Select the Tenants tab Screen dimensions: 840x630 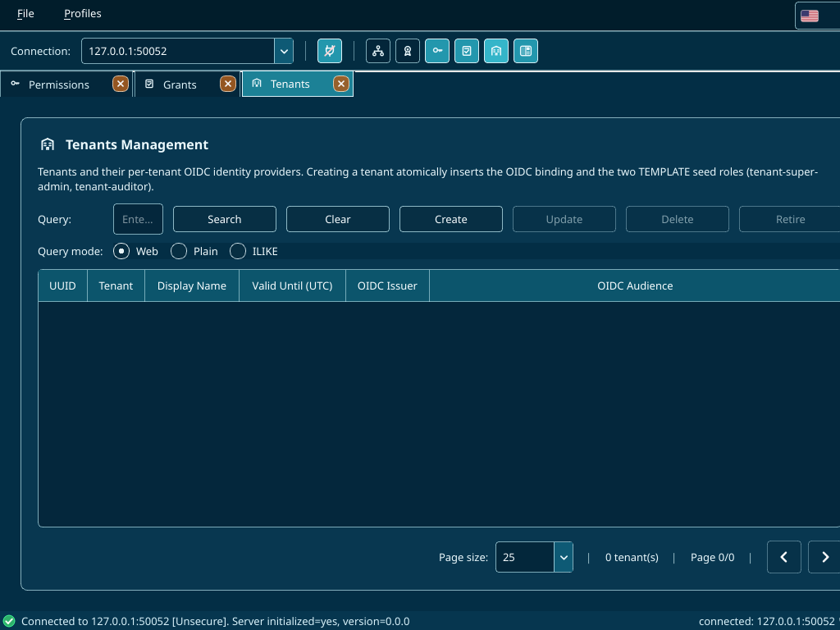coord(290,84)
